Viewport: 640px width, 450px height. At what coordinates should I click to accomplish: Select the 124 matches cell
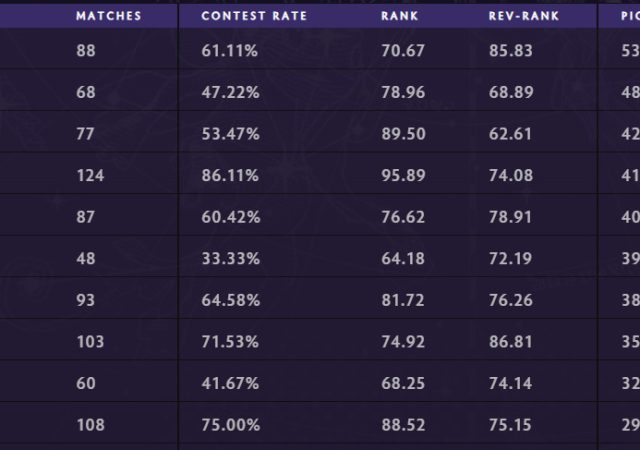pos(90,175)
